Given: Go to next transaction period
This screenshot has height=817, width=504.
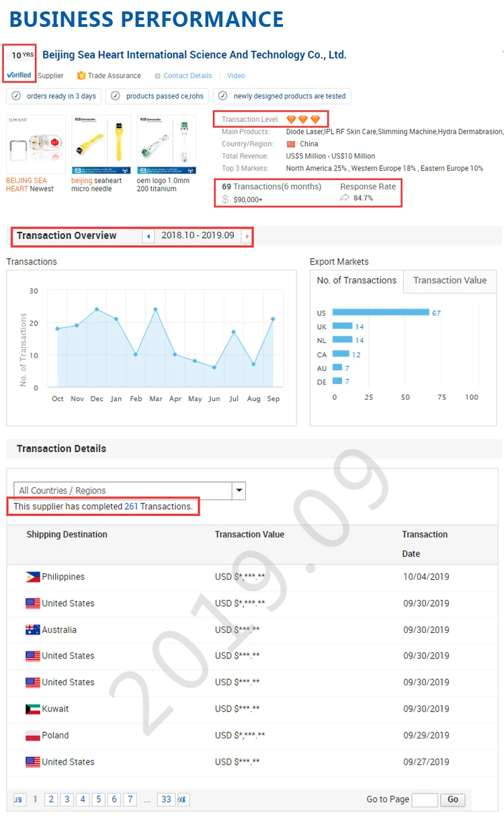Looking at the screenshot, I should point(247,236).
